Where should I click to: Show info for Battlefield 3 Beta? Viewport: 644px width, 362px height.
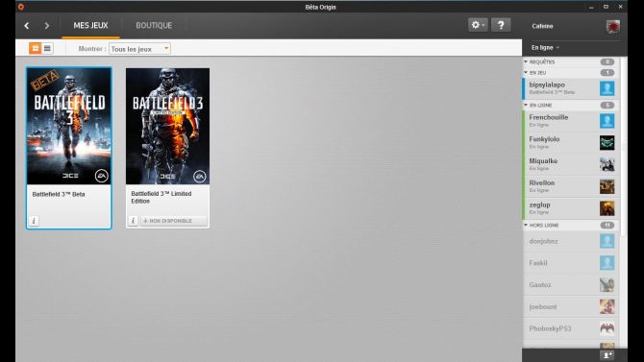[x=34, y=221]
